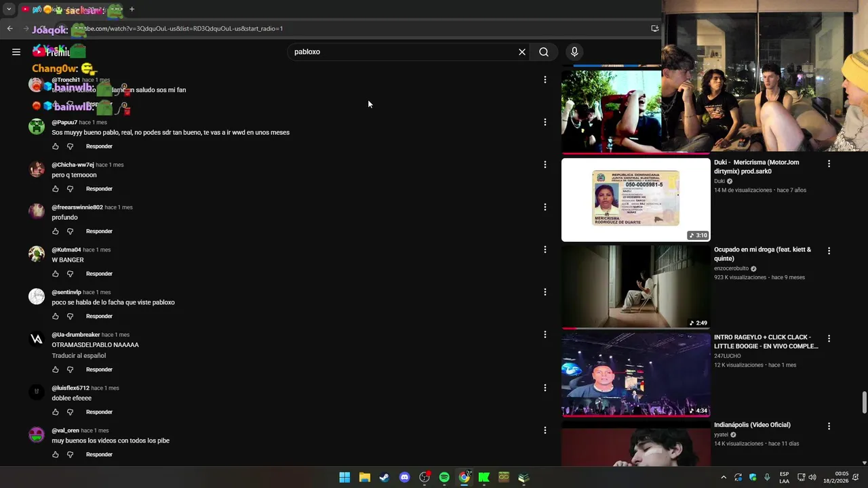Reply to @Ua-drumbreaker's comment
This screenshot has width=868, height=488.
pos(99,369)
